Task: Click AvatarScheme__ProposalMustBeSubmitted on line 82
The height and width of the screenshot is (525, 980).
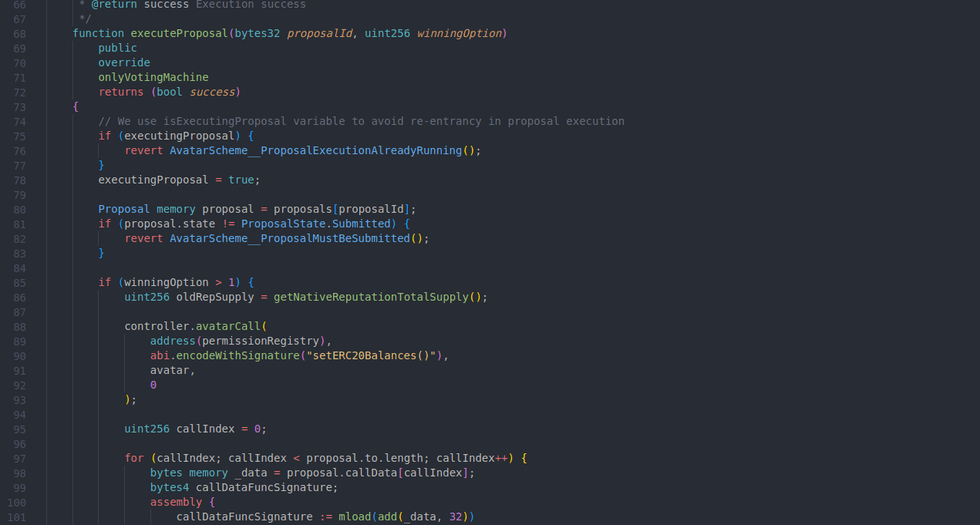Action: [291, 238]
